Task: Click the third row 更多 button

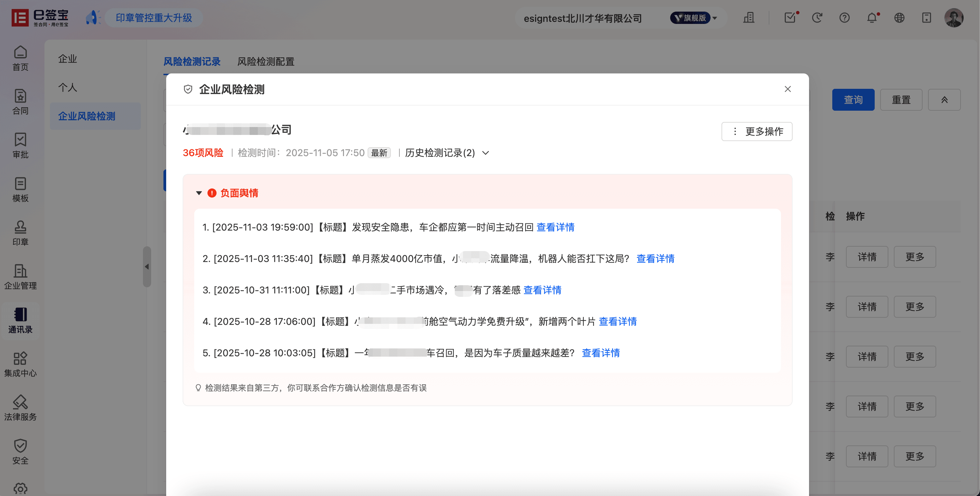Action: point(915,357)
